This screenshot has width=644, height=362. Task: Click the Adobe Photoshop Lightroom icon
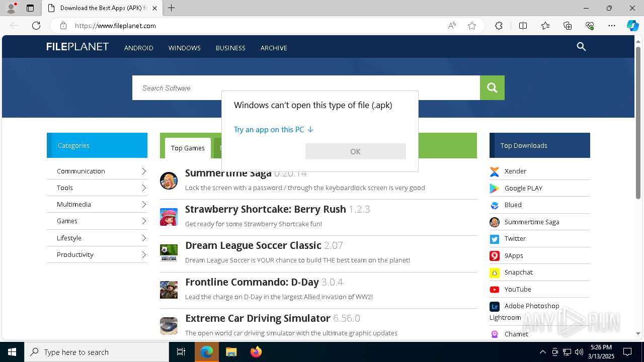(495, 306)
